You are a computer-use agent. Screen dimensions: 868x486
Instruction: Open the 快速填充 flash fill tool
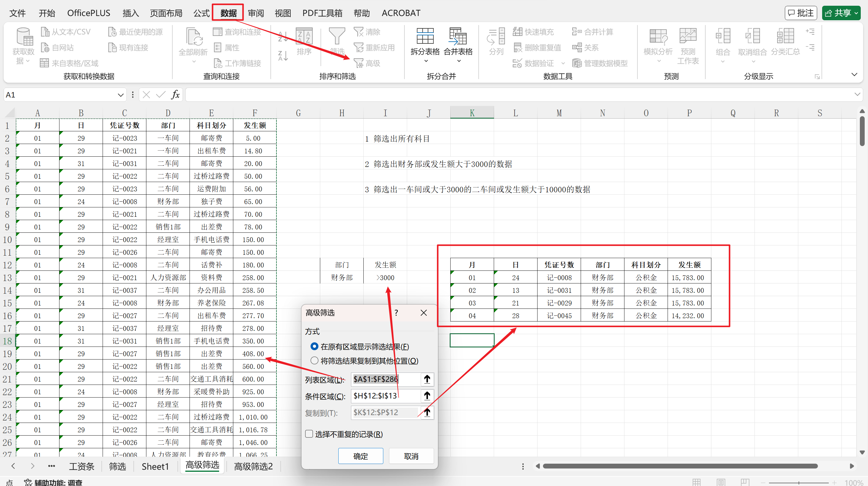[x=534, y=31]
